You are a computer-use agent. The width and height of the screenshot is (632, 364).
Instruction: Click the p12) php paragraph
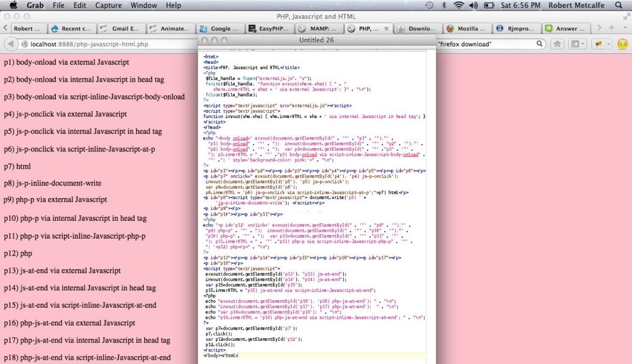[x=18, y=253]
